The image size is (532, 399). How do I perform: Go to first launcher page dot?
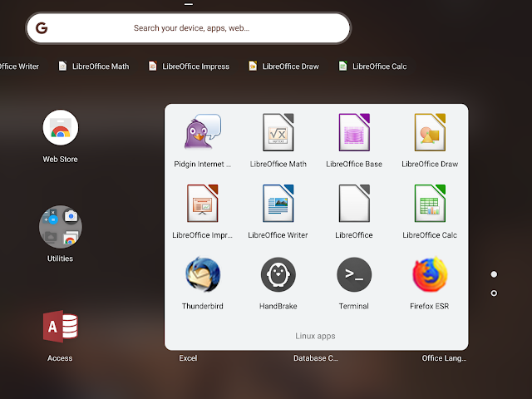pyautogui.click(x=494, y=274)
